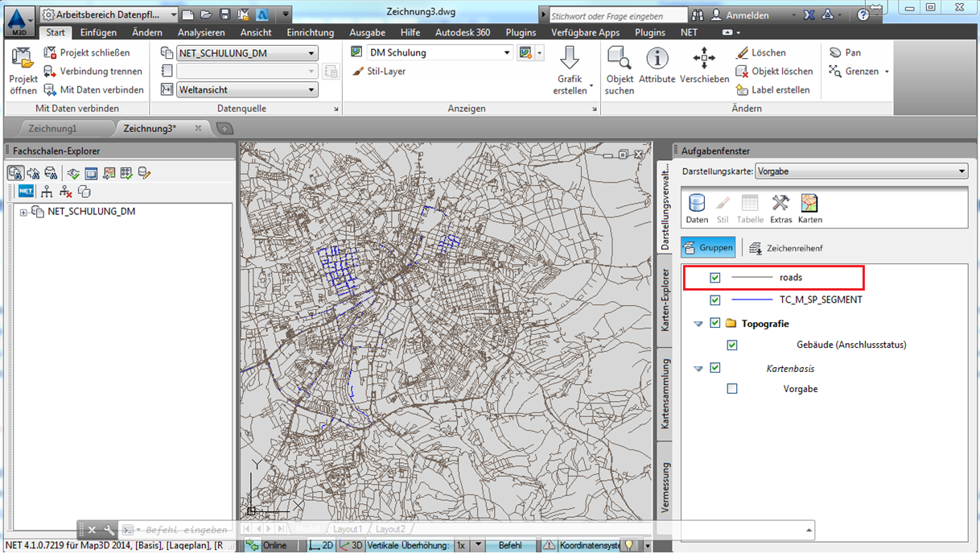Open the Kartensammlung side tab
Viewport: 980px width, 554px height.
(x=665, y=394)
